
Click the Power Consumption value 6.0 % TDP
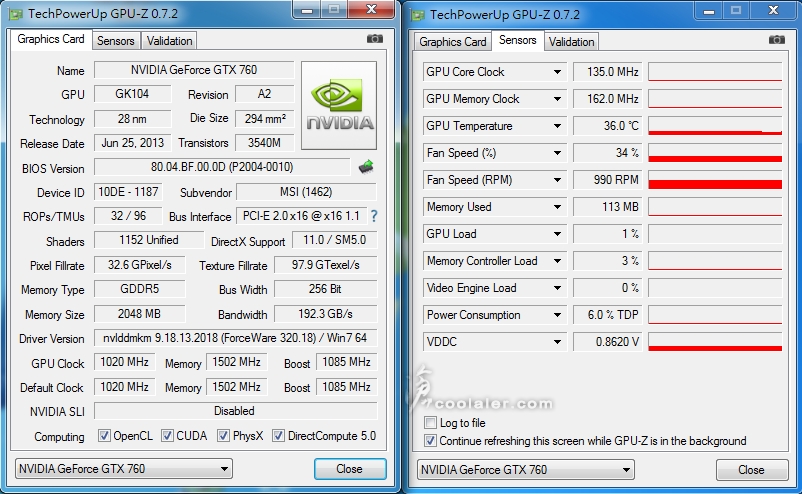pyautogui.click(x=608, y=315)
